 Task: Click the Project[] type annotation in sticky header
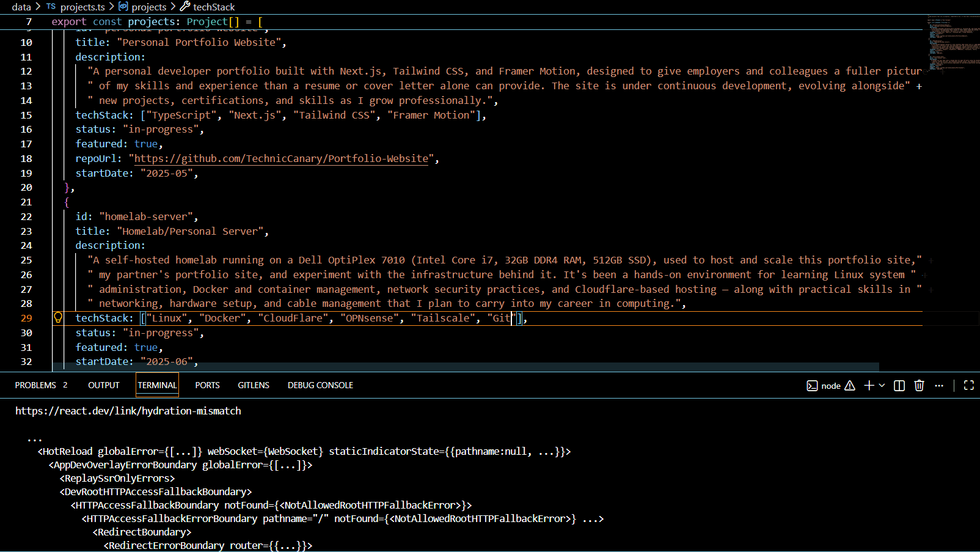point(213,21)
